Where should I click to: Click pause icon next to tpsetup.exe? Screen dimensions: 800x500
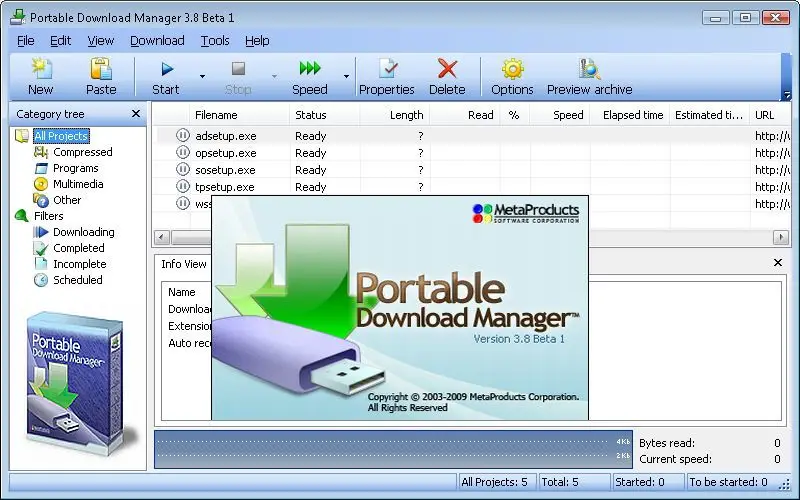pos(183,186)
